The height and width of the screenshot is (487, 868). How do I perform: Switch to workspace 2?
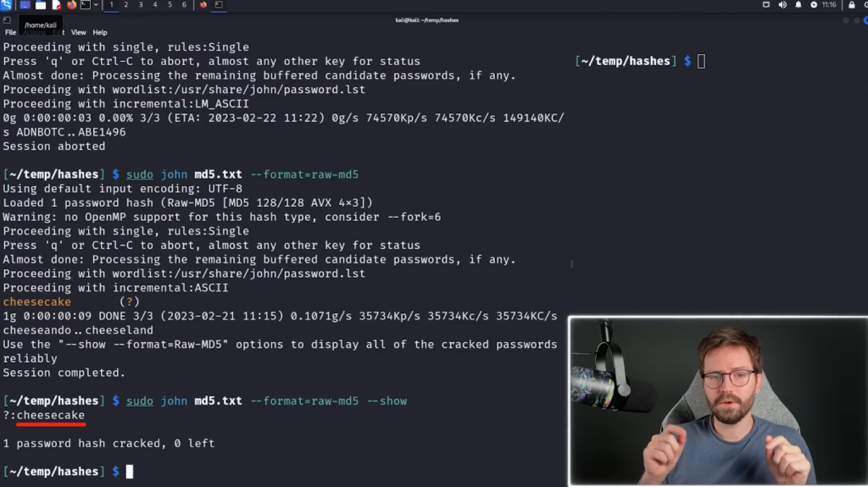pos(126,5)
